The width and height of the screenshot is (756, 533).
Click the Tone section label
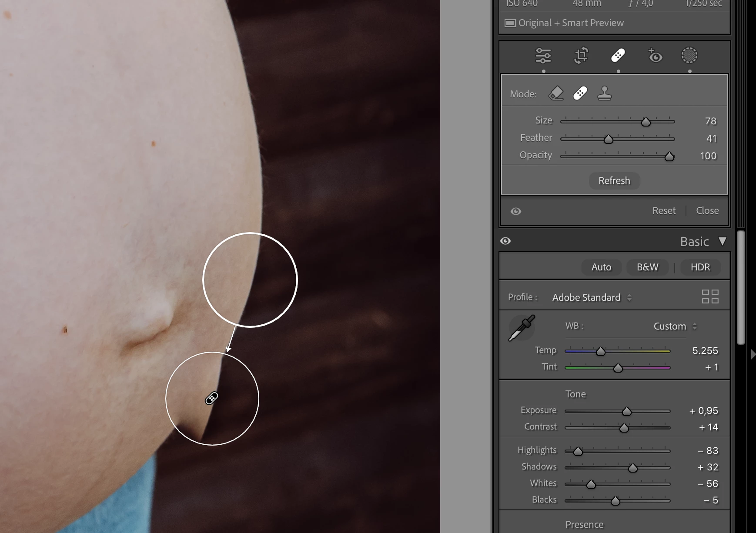pos(575,394)
